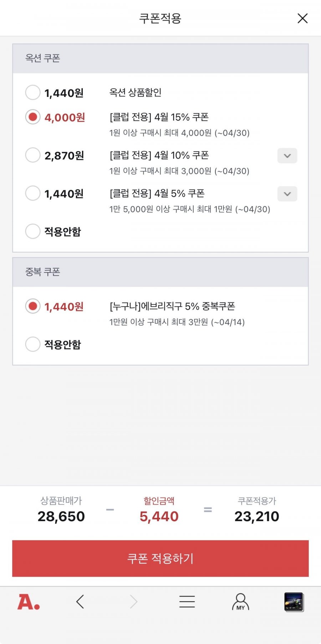Tap the Auction 'A.' home logo
Viewport: 321px width, 644px height.
[x=29, y=602]
